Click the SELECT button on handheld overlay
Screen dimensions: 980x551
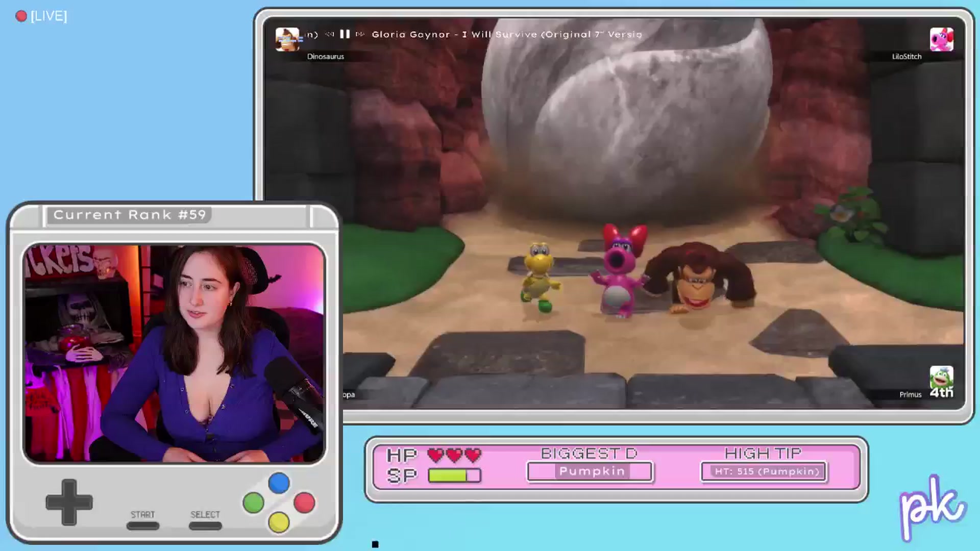tap(205, 525)
